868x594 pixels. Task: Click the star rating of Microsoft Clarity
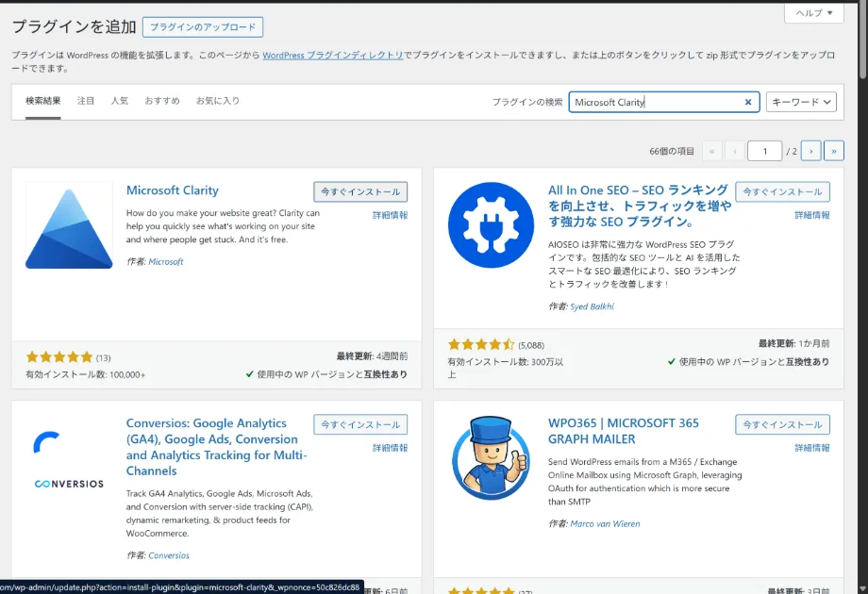point(58,357)
